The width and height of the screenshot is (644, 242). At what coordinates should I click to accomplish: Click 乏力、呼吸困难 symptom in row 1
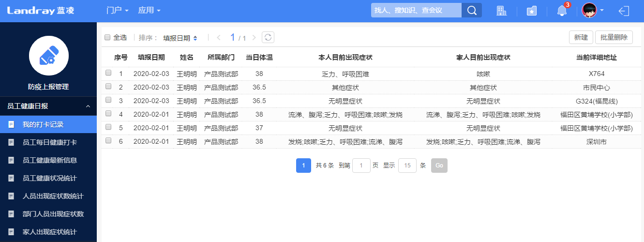(345, 74)
